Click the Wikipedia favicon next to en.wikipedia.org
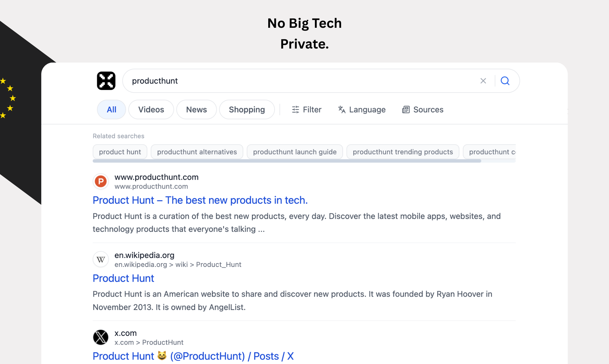 pos(100,259)
